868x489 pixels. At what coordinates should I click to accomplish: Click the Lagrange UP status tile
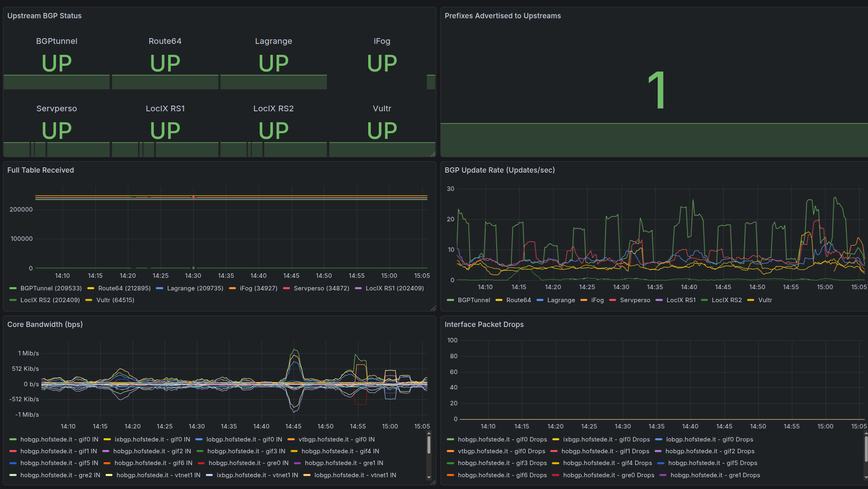point(273,63)
